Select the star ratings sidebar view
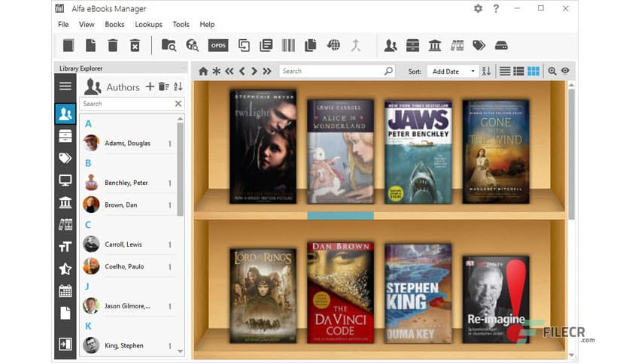The image size is (629, 364). [65, 268]
